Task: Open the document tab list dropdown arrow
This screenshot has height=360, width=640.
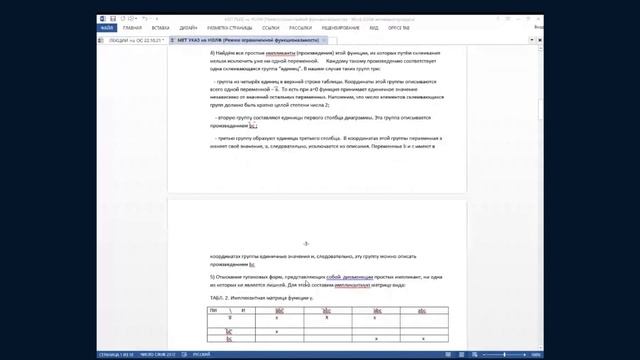Action: pos(532,40)
